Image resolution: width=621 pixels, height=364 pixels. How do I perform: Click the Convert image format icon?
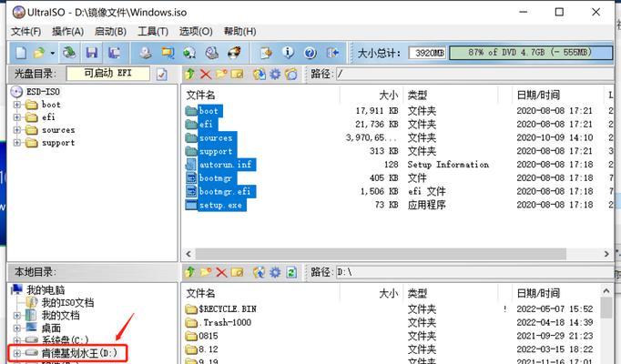click(168, 53)
